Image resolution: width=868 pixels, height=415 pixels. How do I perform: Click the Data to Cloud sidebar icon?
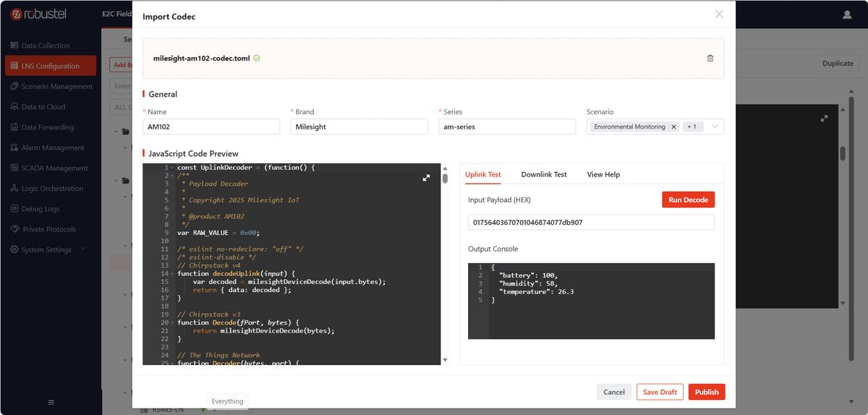(x=14, y=106)
